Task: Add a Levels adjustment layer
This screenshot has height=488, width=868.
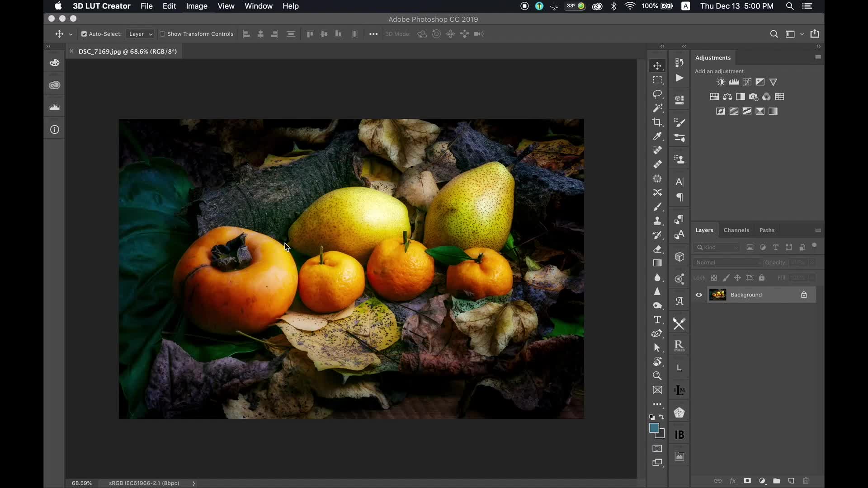Action: point(735,82)
